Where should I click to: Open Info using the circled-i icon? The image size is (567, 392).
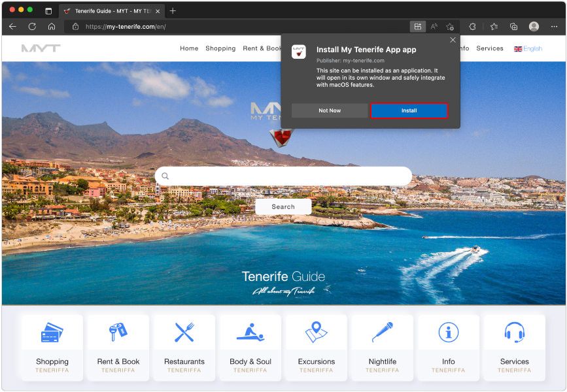(x=447, y=332)
